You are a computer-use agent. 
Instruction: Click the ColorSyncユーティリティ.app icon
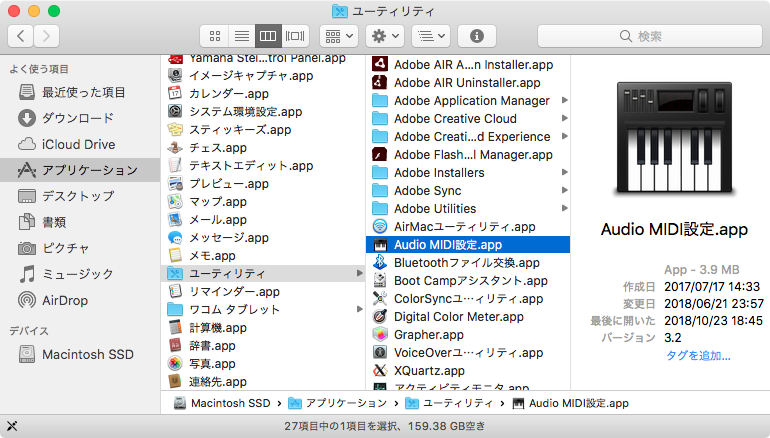point(380,299)
